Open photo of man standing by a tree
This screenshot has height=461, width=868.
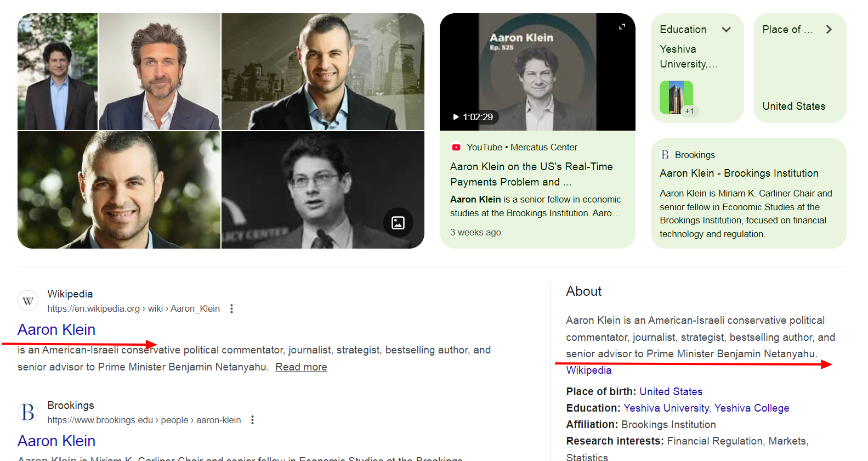(58, 71)
